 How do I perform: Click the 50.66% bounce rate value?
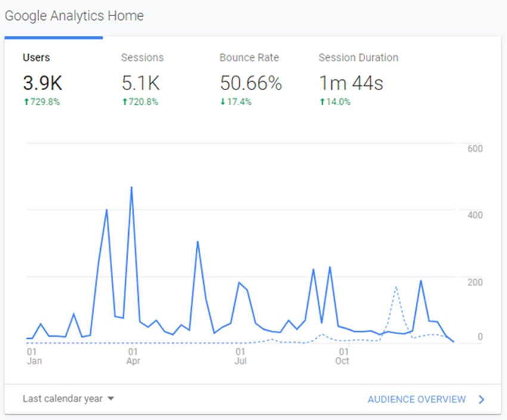[251, 83]
